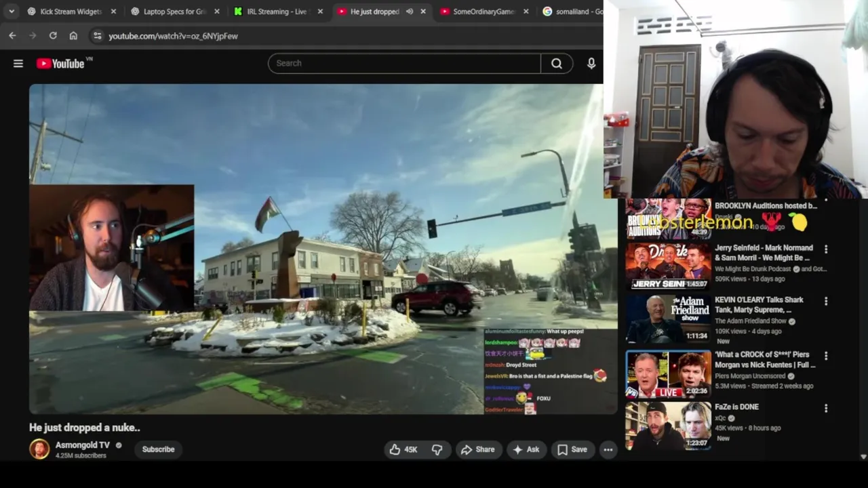Open Jerry Seinfeld We Might Be Drunk thumbnail

pyautogui.click(x=668, y=266)
